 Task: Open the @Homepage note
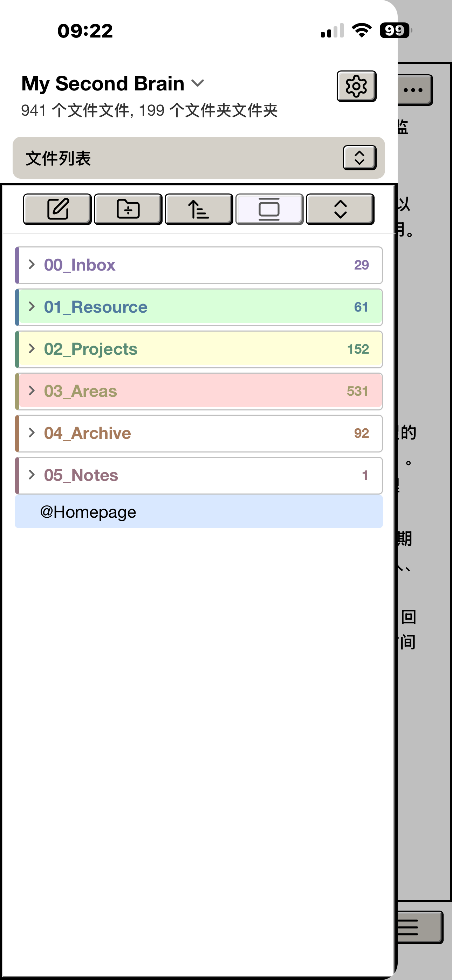[88, 512]
